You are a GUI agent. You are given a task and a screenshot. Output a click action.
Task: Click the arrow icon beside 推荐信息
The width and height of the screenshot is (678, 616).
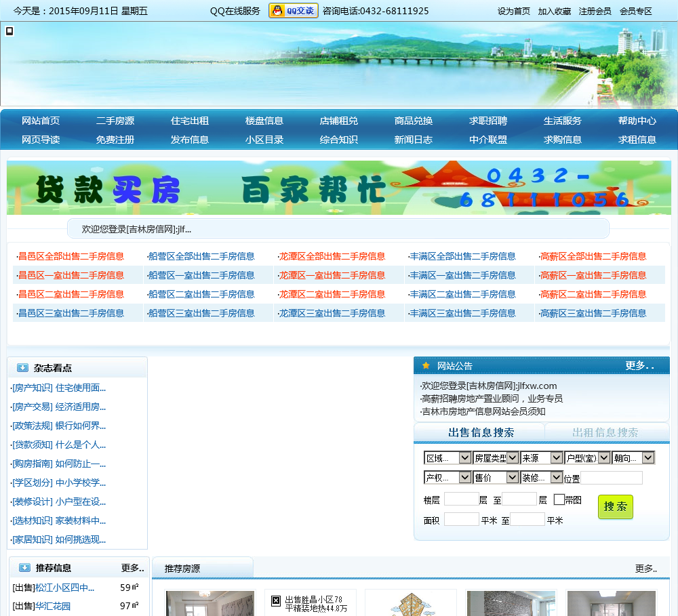(24, 568)
